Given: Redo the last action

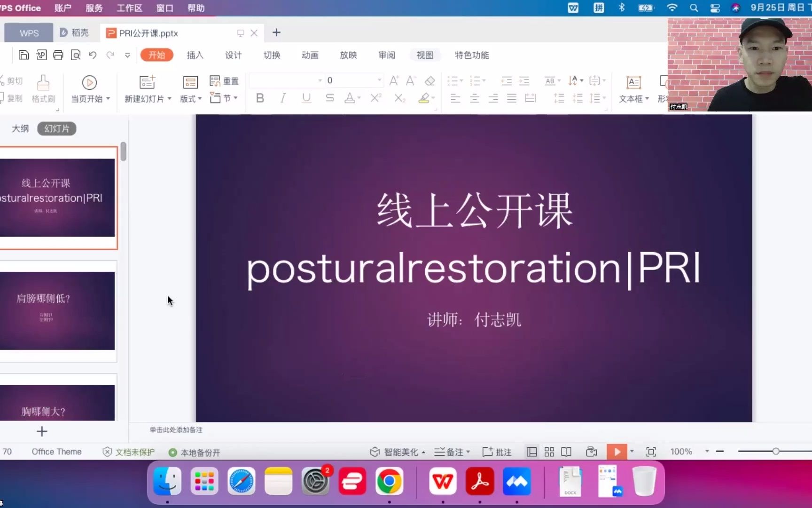Looking at the screenshot, I should coord(110,55).
